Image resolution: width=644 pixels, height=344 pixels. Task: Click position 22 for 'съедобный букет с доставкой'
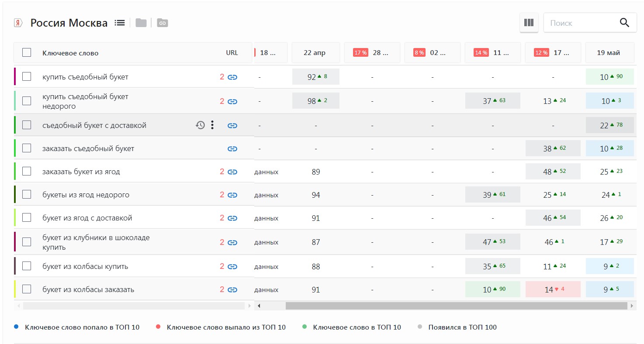tap(610, 125)
